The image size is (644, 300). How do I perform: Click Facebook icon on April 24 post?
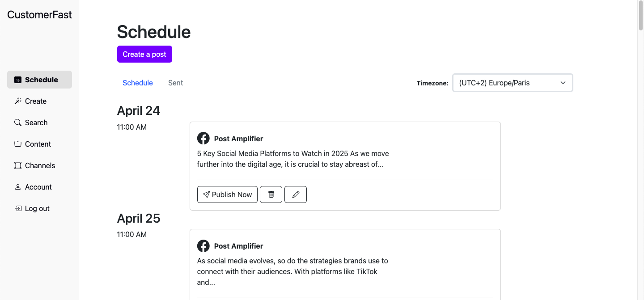pyautogui.click(x=203, y=139)
